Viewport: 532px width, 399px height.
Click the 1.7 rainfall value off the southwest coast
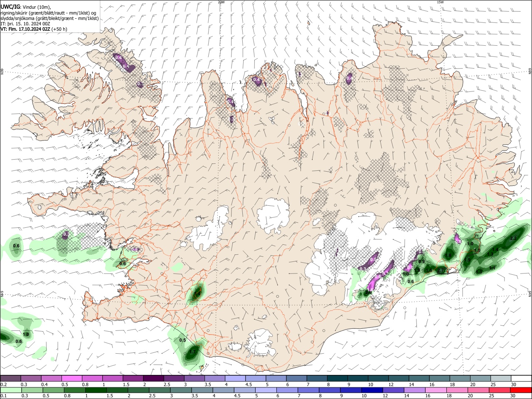point(192,352)
